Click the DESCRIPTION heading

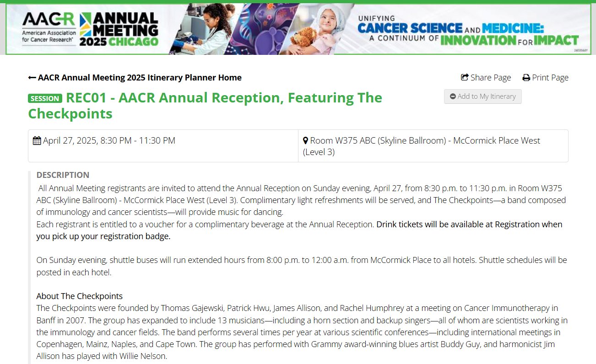click(x=63, y=175)
